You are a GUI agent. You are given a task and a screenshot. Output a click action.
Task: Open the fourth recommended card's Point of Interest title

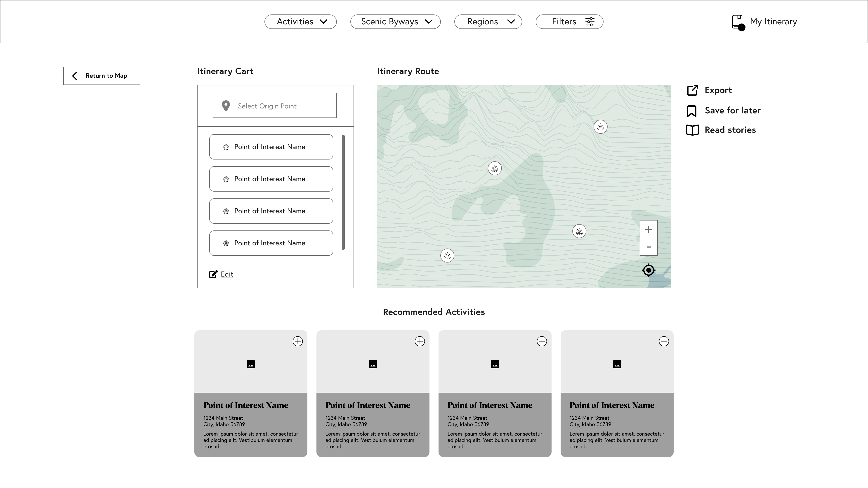pyautogui.click(x=612, y=405)
